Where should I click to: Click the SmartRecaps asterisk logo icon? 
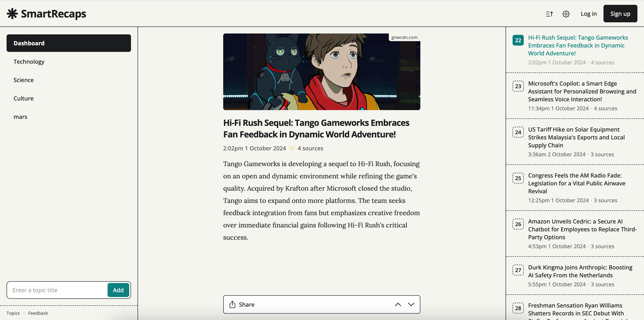pyautogui.click(x=12, y=14)
